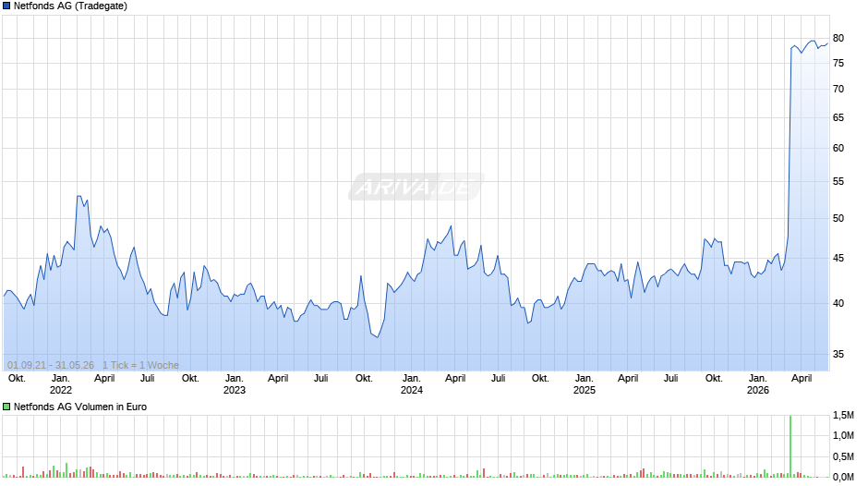Viewport: 868px width, 486px height.
Task: Click the 'Jan. 2025' time axis label
Action: 584,384
